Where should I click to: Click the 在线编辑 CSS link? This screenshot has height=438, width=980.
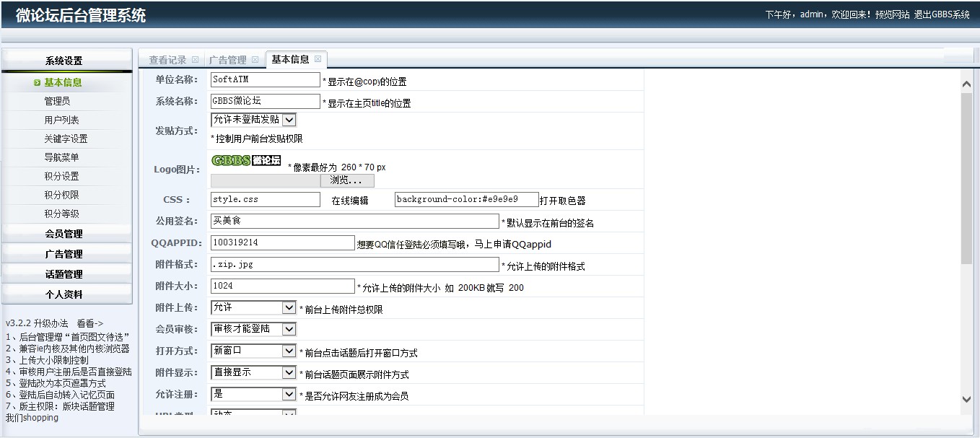[349, 201]
